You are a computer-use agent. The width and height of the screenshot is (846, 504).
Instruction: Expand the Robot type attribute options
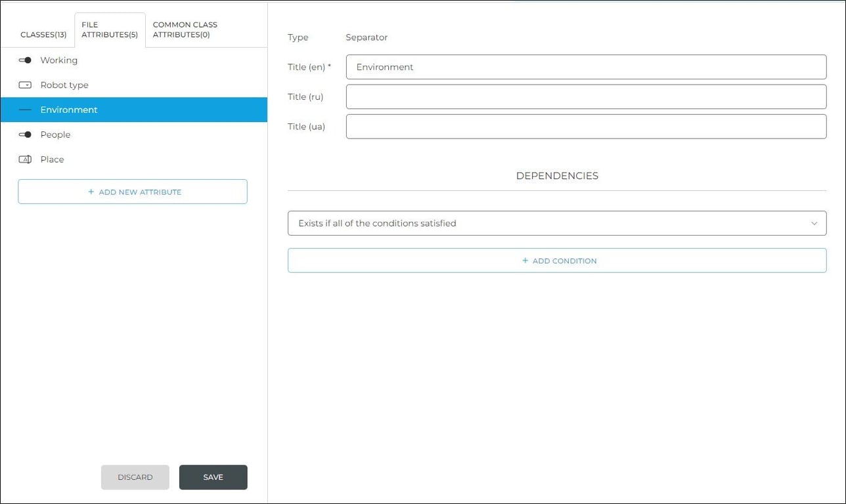(64, 85)
